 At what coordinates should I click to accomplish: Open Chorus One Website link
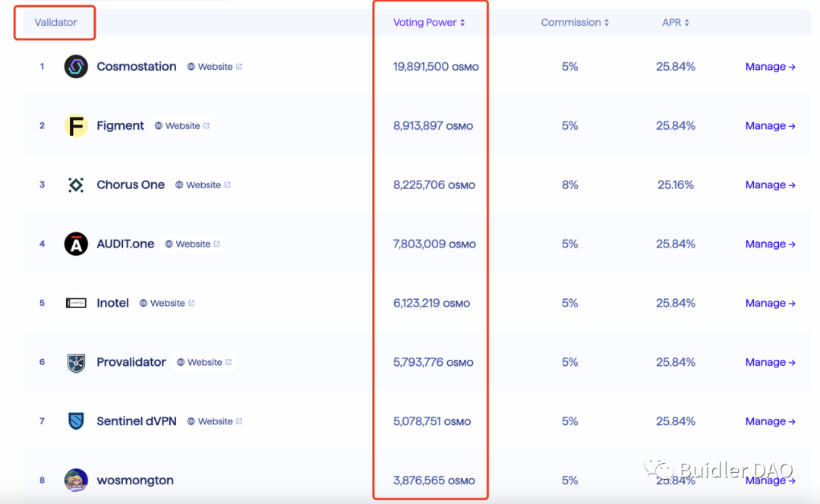(203, 184)
